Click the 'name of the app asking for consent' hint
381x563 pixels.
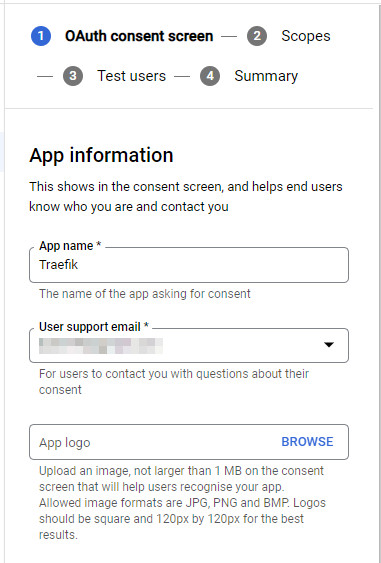145,294
